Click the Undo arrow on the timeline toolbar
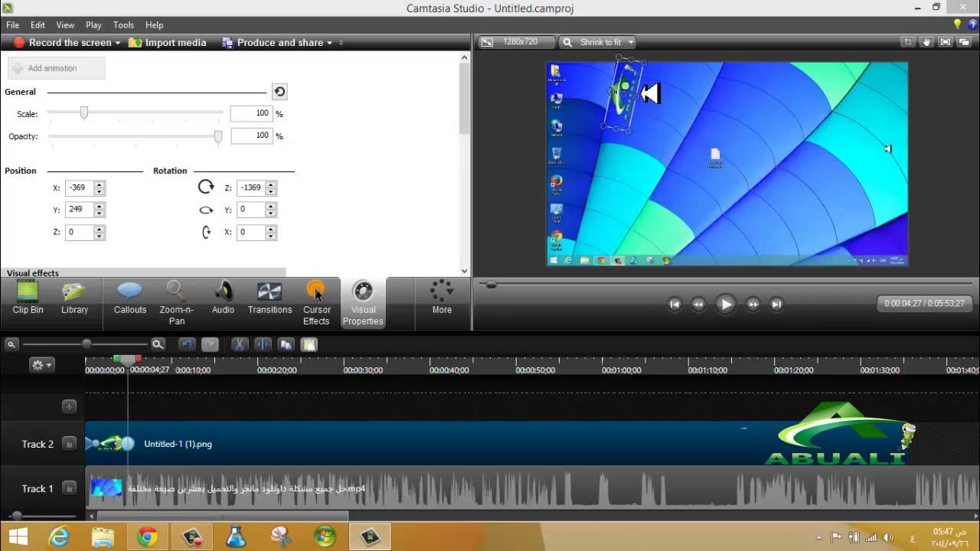This screenshot has width=980, height=551. [187, 344]
